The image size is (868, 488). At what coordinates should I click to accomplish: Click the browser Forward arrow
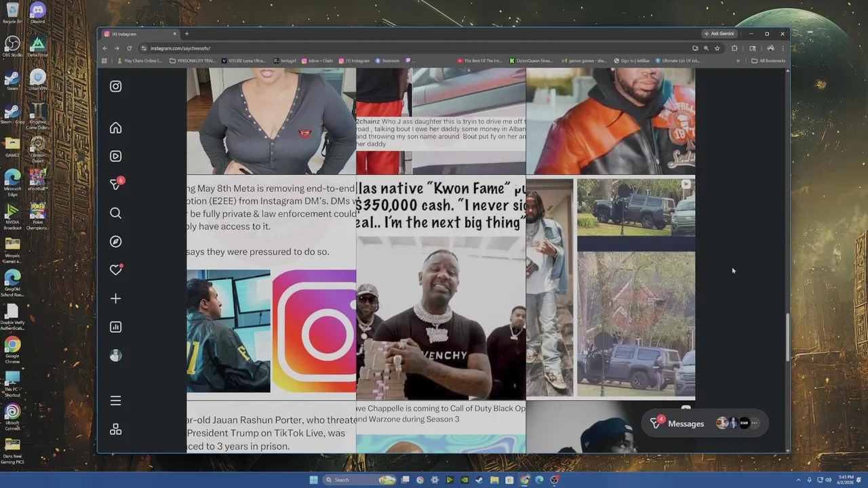pyautogui.click(x=117, y=48)
